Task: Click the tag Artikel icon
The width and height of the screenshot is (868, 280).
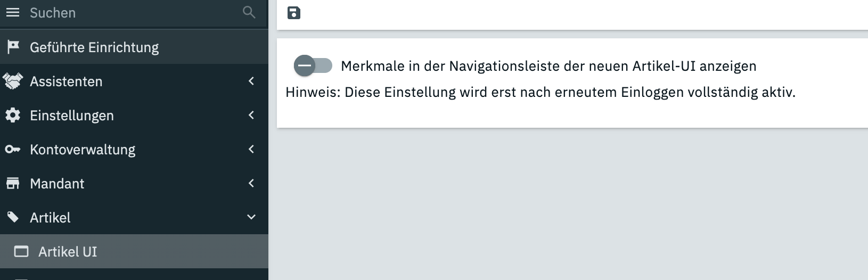Action: coord(13,217)
